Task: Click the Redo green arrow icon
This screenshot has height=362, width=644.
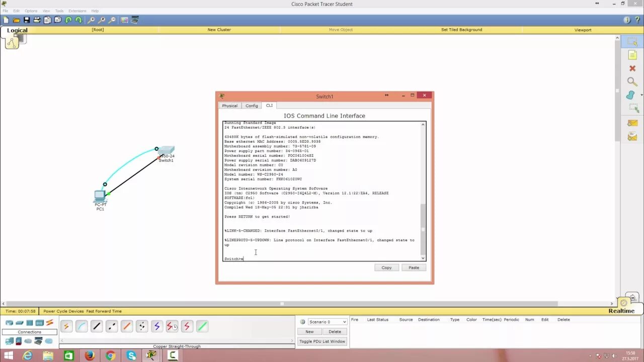Action: tap(78, 20)
